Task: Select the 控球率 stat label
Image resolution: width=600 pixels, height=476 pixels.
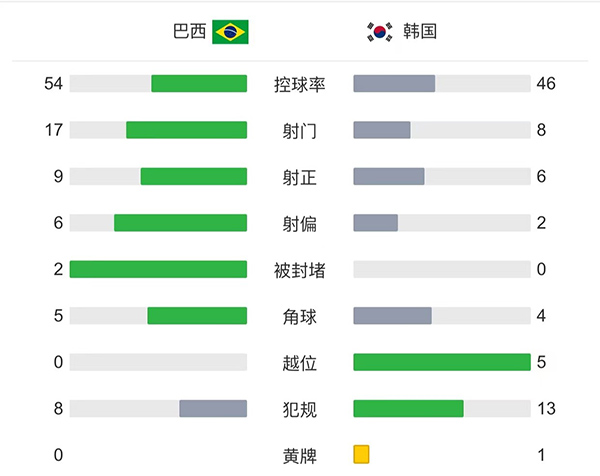Action: coord(300,84)
